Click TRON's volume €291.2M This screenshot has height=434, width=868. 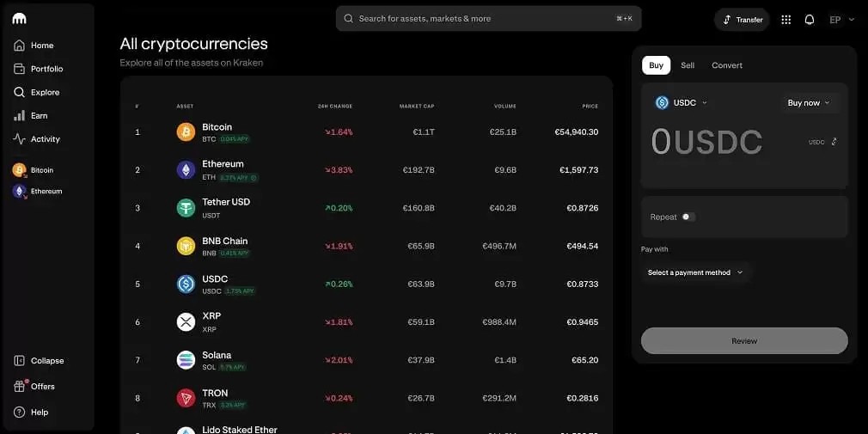click(499, 398)
